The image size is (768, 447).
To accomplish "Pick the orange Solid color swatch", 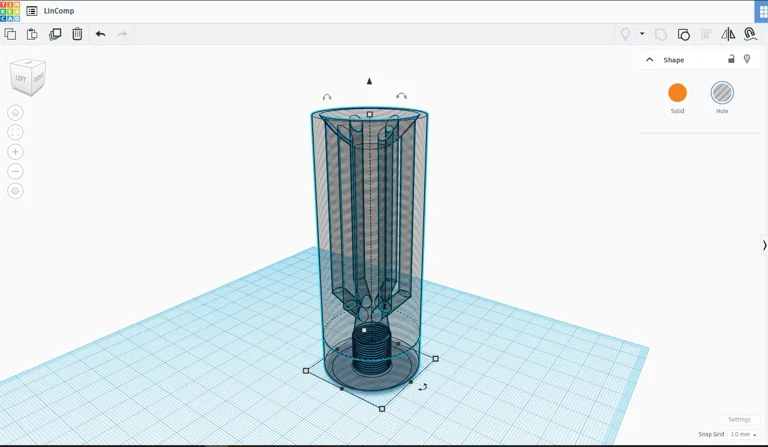I will [677, 93].
